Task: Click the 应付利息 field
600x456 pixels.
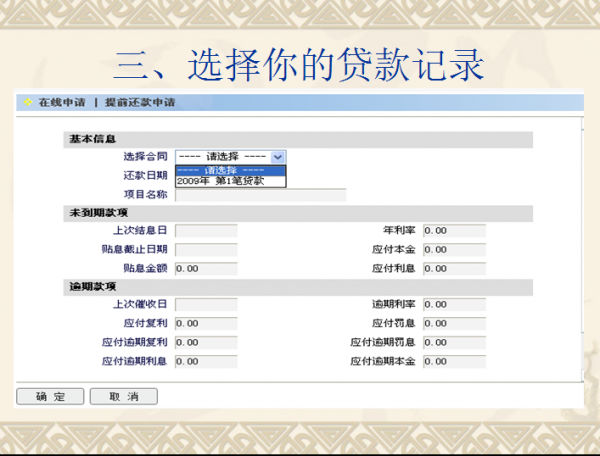Action: [x=454, y=268]
